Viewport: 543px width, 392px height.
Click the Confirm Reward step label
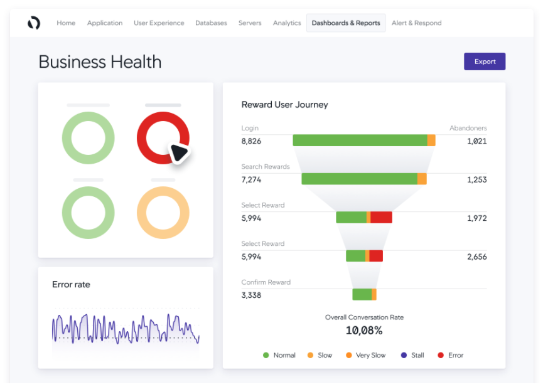(266, 282)
